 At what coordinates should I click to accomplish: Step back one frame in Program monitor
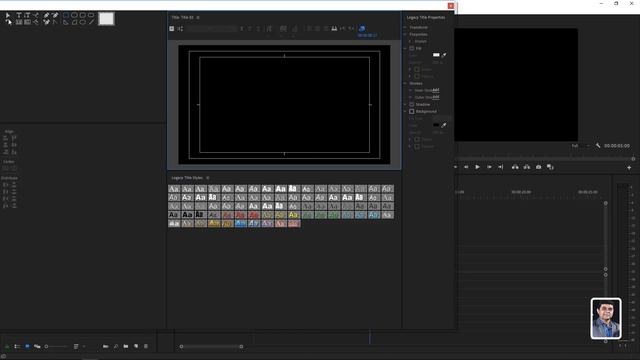[466, 167]
